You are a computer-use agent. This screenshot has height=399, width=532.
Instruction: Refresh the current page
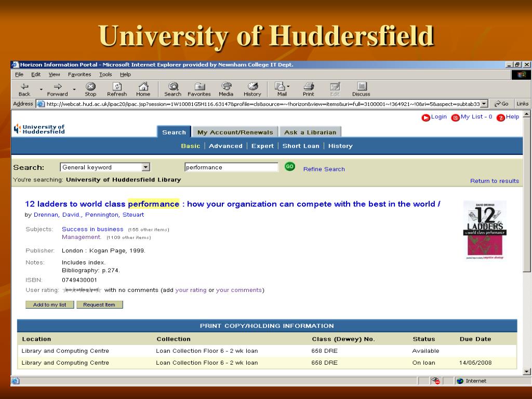coord(117,89)
